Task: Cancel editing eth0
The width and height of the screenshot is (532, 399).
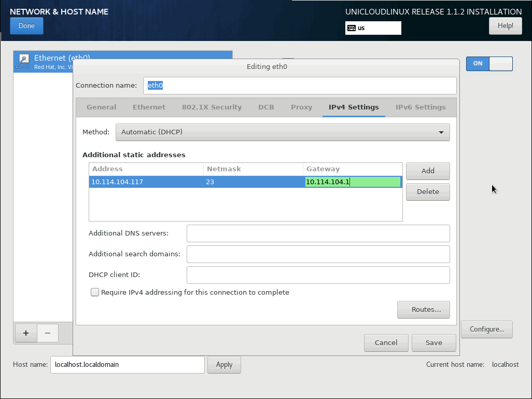Action: coord(386,343)
